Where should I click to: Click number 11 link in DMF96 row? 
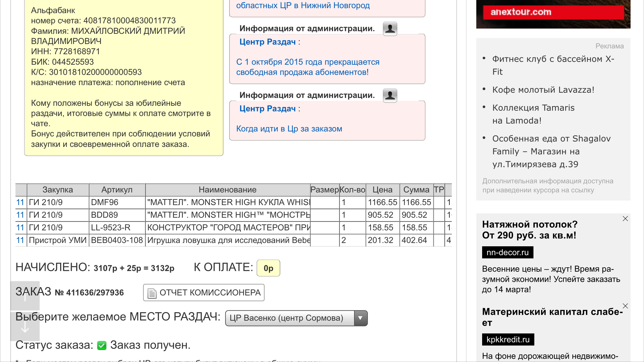20,202
